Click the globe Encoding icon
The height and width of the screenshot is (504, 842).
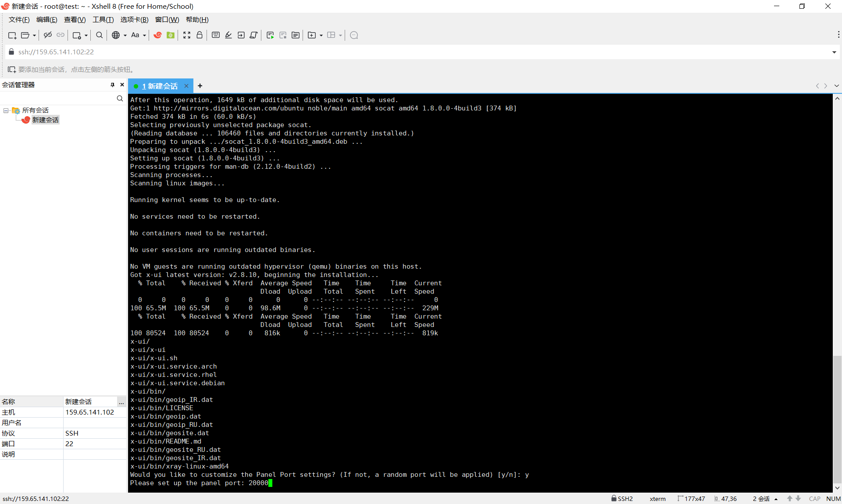click(116, 35)
